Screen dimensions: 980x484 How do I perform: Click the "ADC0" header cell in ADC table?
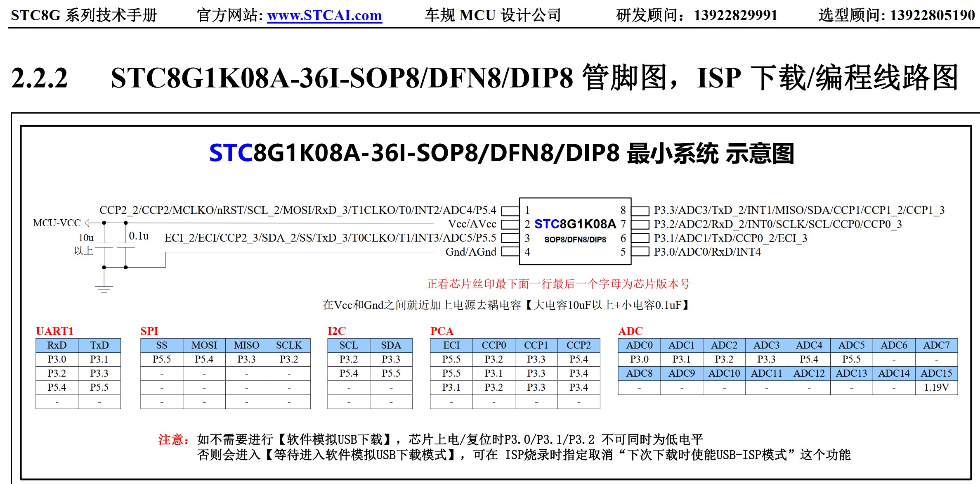pyautogui.click(x=640, y=345)
